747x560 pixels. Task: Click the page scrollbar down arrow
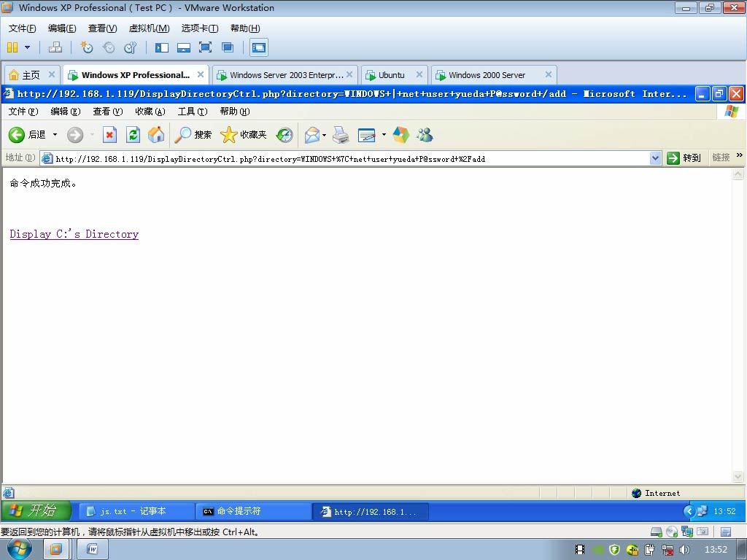(738, 477)
